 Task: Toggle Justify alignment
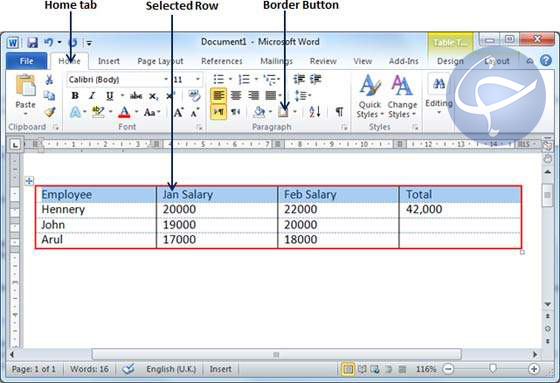[271, 96]
